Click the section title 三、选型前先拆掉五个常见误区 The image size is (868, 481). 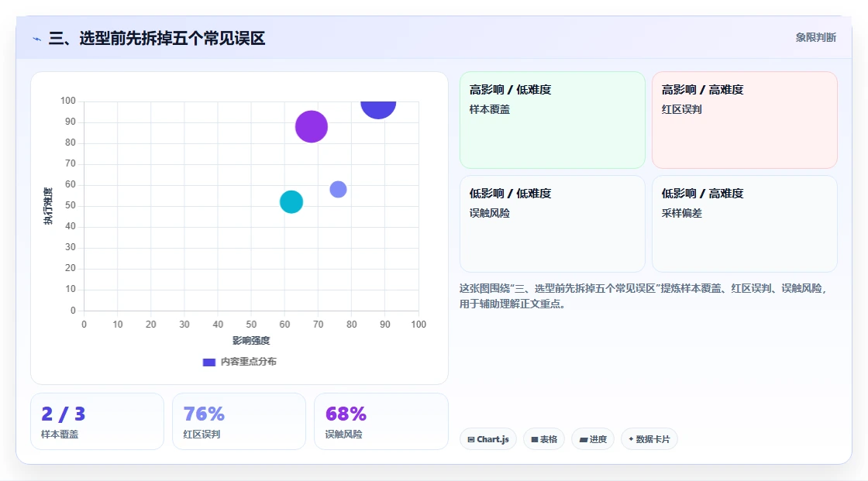pyautogui.click(x=157, y=38)
